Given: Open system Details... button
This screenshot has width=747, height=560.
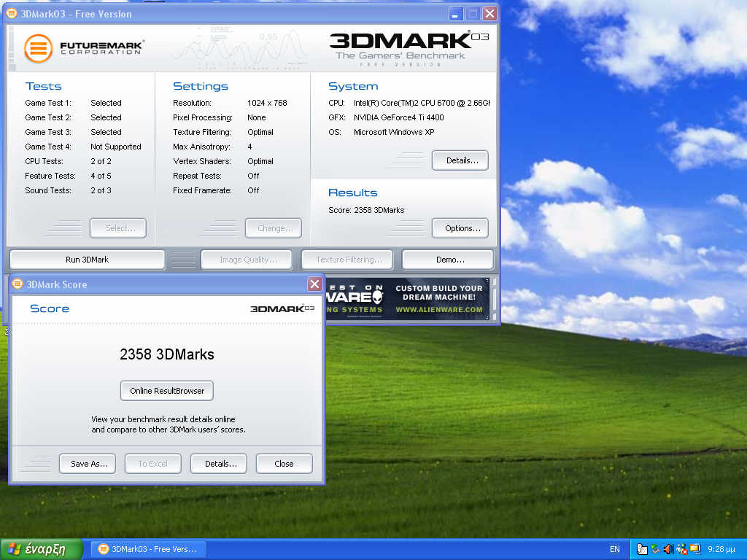Looking at the screenshot, I should [x=460, y=160].
